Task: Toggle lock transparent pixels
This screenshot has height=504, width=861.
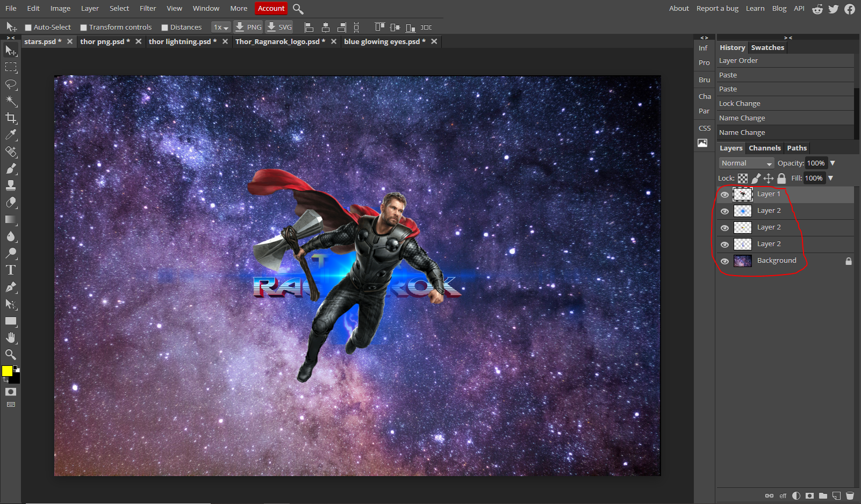Action: (743, 178)
